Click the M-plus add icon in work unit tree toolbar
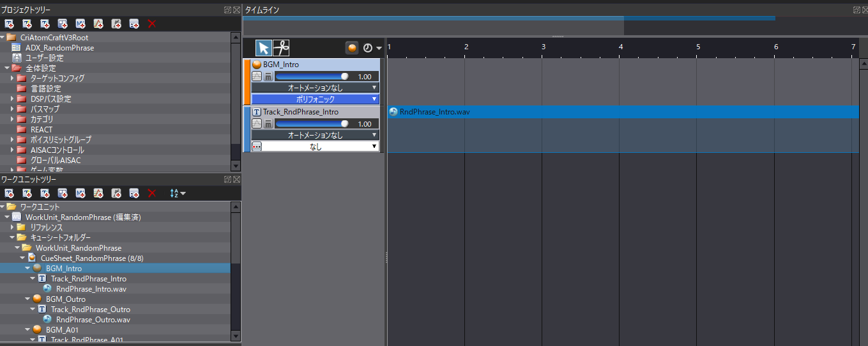Image resolution: width=868 pixels, height=346 pixels. 80,193
